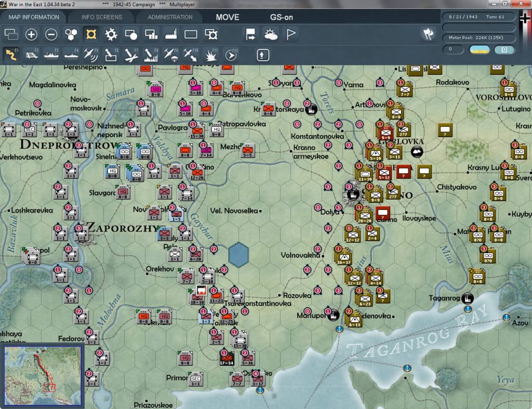
Task: Select the F10 air transfer mode
Action: click(x=191, y=55)
